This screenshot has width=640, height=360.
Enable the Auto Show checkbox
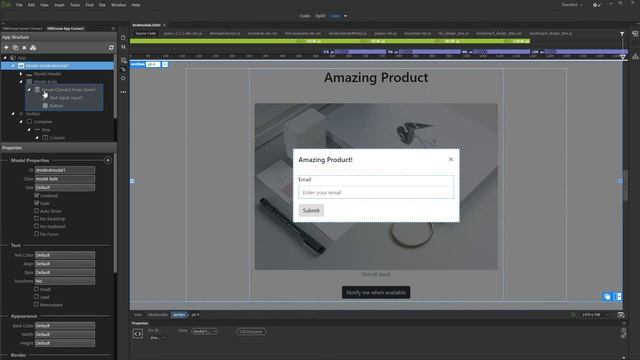point(37,211)
